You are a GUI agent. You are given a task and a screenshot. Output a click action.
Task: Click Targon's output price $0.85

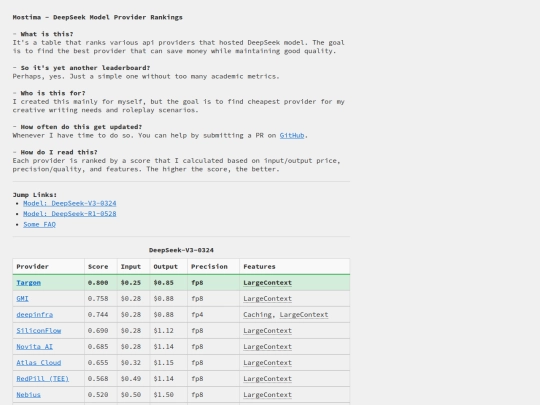tap(164, 283)
